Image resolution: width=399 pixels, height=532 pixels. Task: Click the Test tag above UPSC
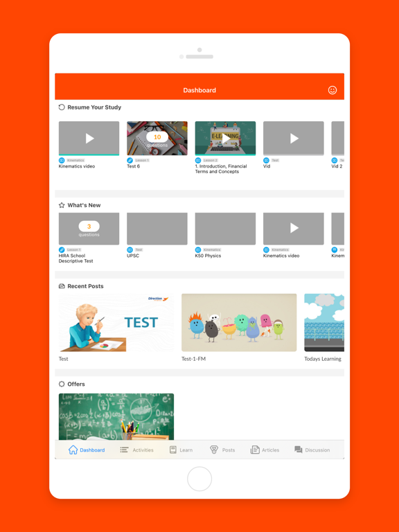coord(139,249)
